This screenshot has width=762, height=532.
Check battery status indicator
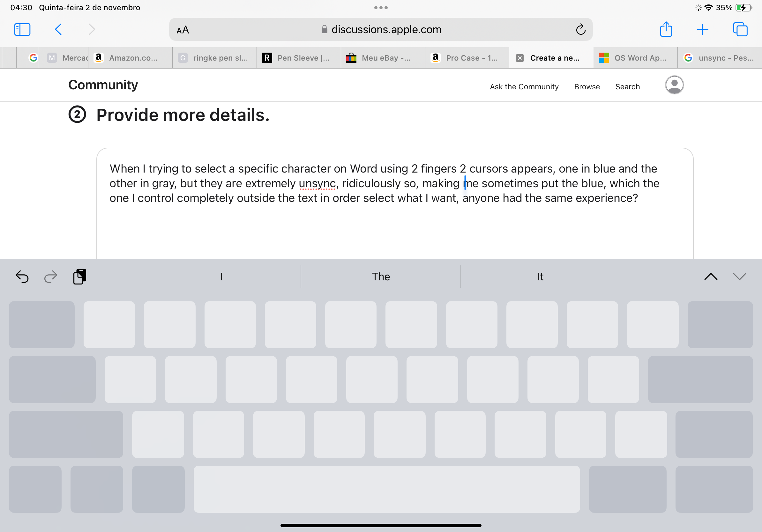743,8
